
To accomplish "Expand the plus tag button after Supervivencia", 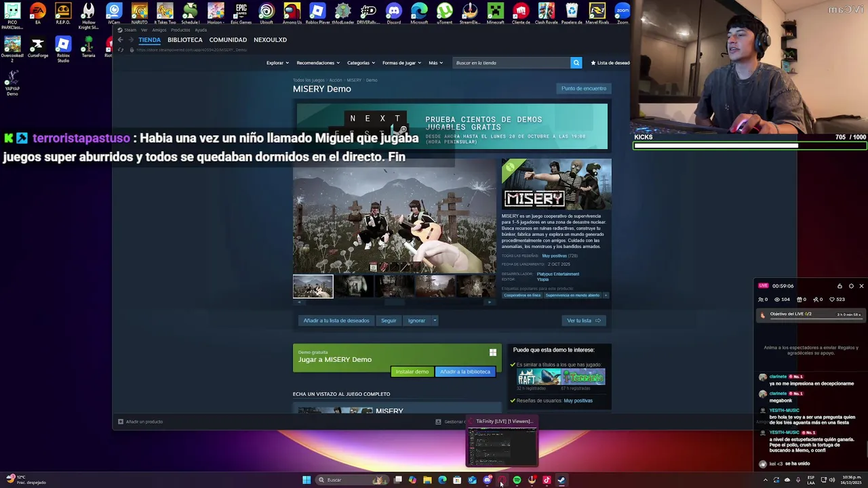I will (606, 296).
